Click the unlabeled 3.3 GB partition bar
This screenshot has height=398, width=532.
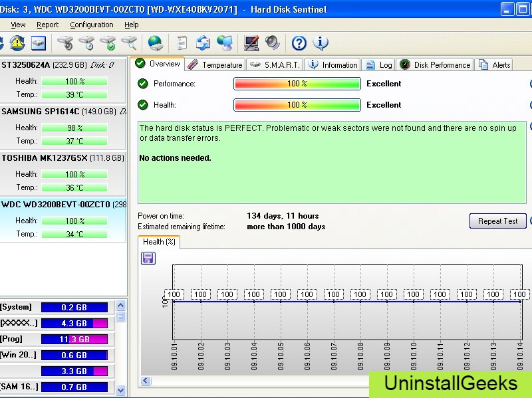point(74,371)
